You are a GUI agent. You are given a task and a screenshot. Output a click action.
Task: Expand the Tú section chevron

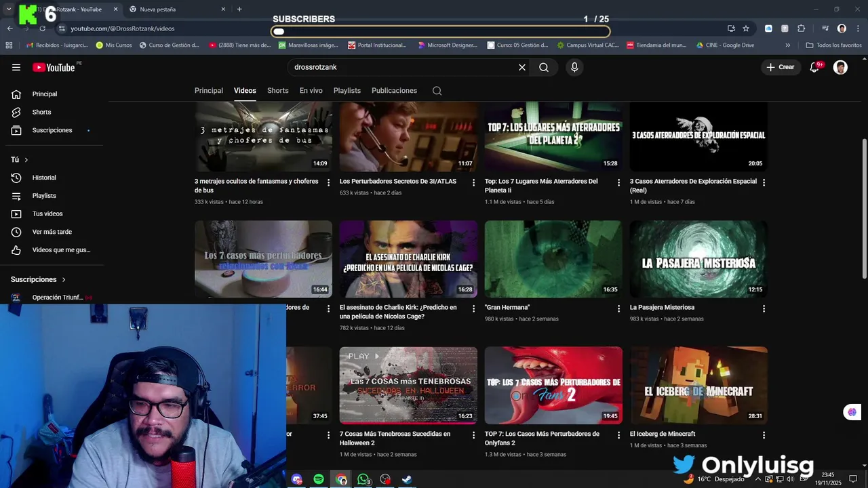[26, 160]
